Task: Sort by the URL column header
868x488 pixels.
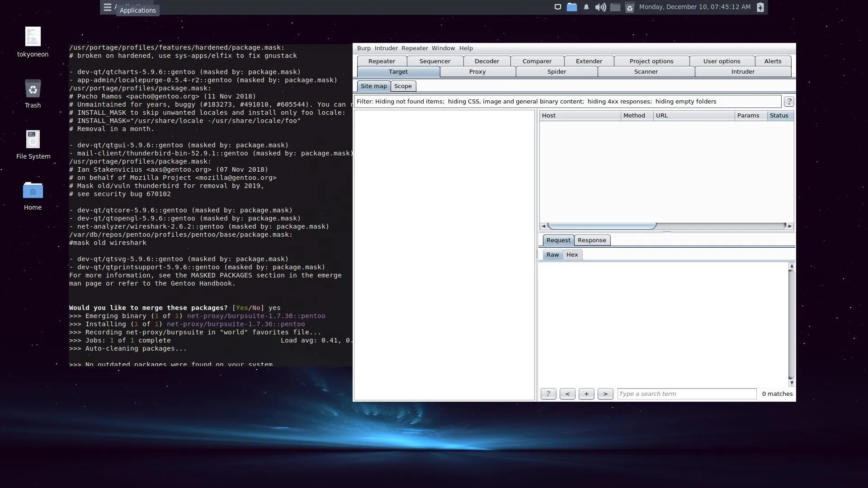Action: pos(694,116)
